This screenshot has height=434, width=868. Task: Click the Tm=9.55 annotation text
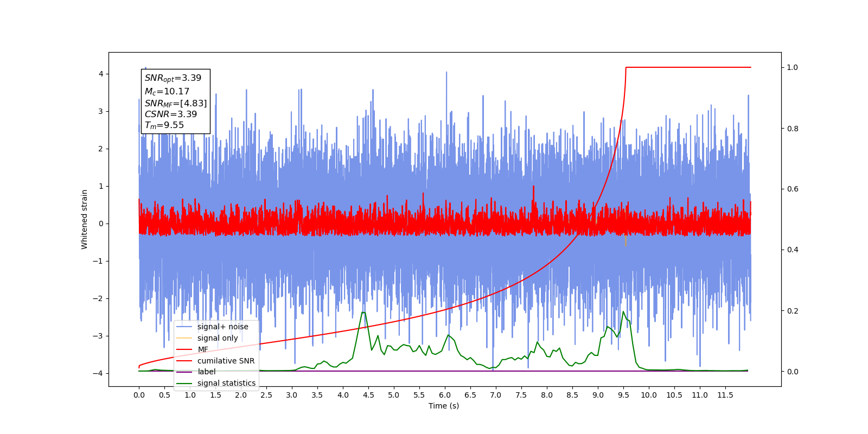[x=164, y=125]
